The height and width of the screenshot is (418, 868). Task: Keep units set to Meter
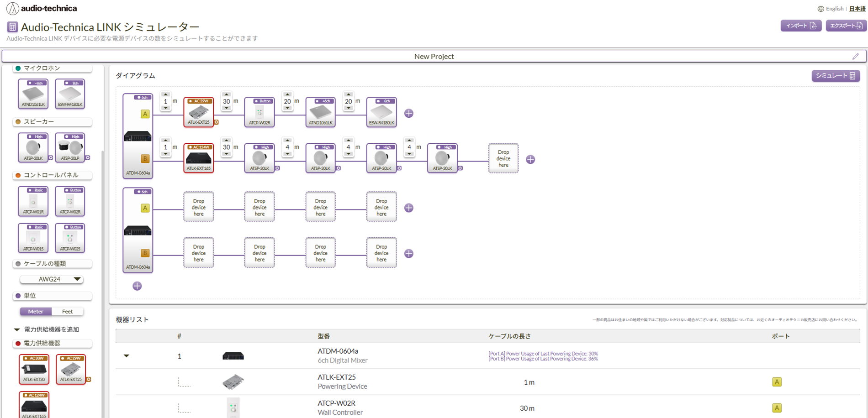point(35,311)
